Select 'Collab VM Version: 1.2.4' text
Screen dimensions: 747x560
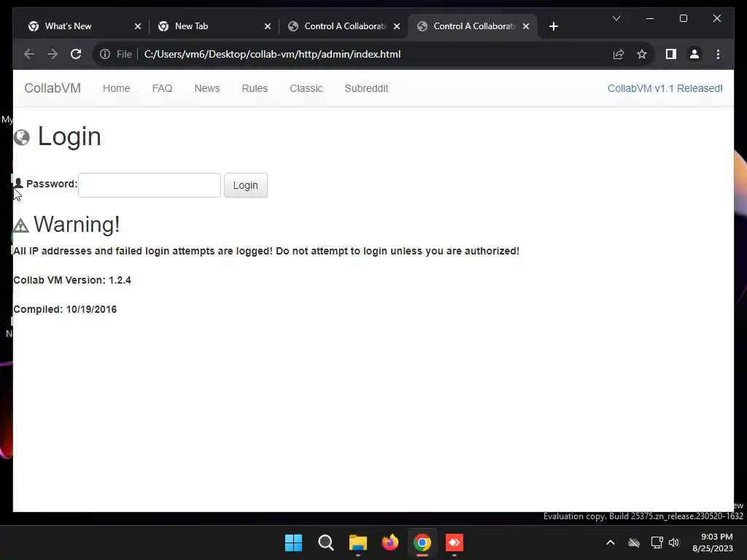[72, 280]
